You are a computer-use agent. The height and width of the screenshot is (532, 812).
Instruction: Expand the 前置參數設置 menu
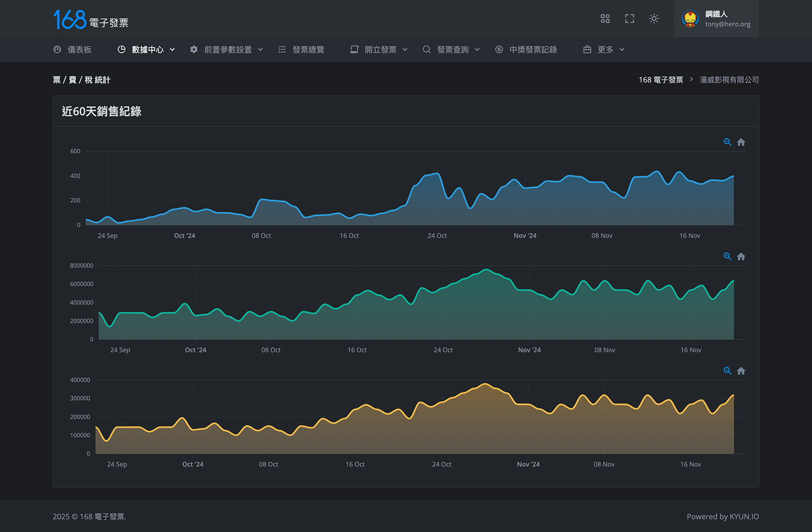coord(226,50)
